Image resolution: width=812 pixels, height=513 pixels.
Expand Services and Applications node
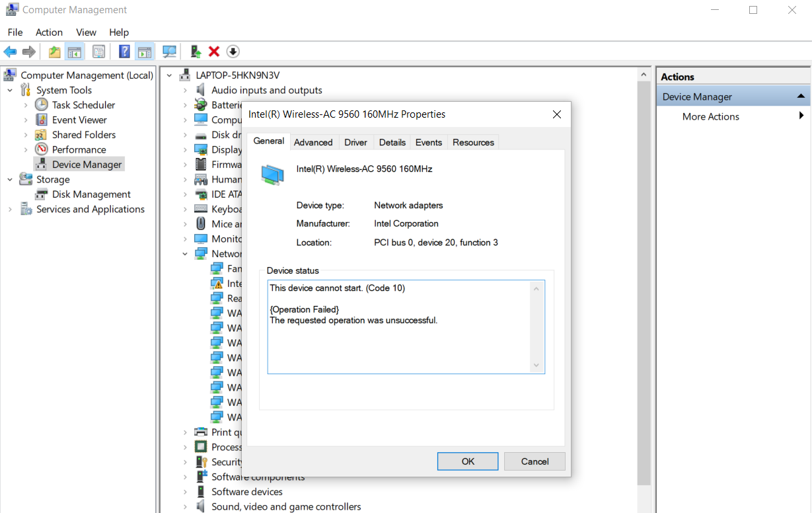pyautogui.click(x=10, y=210)
